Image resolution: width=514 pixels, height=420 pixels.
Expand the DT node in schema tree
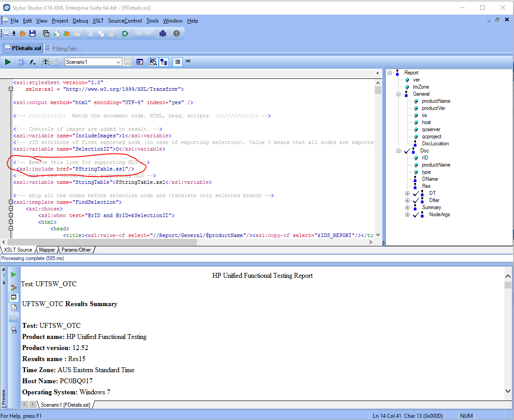point(407,193)
